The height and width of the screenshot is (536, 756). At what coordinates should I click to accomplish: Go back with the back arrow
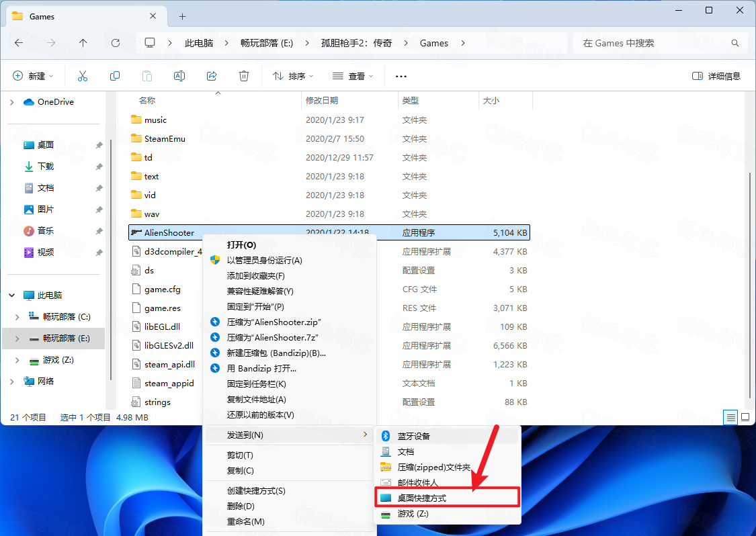pyautogui.click(x=19, y=43)
